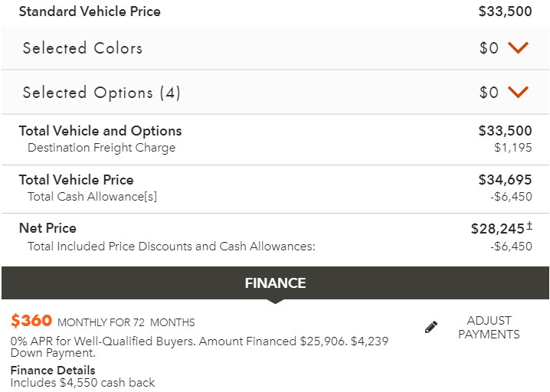Open the Selected Colors row
The height and width of the screenshot is (392, 550).
pos(275,48)
